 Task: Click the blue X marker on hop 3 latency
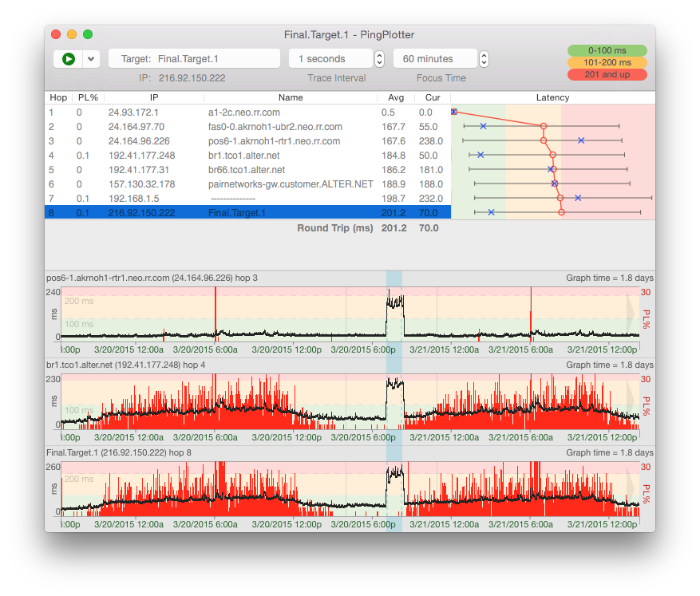[x=581, y=140]
